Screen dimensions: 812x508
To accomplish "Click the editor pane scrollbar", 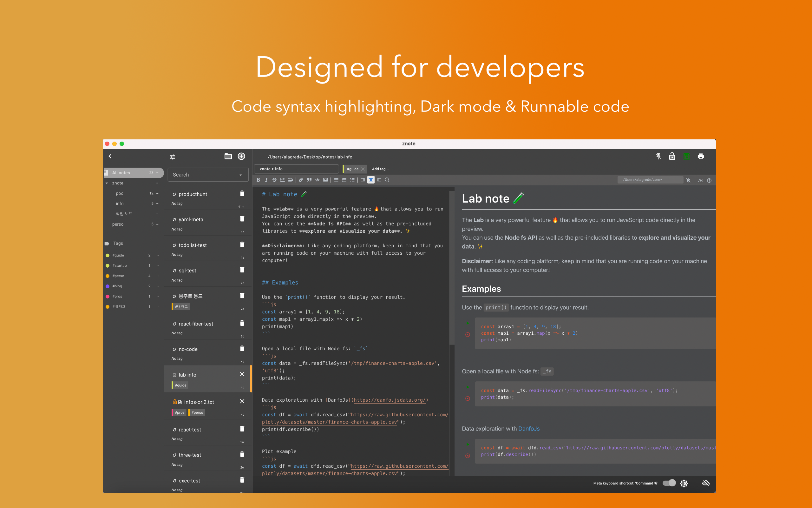I will click(x=452, y=267).
